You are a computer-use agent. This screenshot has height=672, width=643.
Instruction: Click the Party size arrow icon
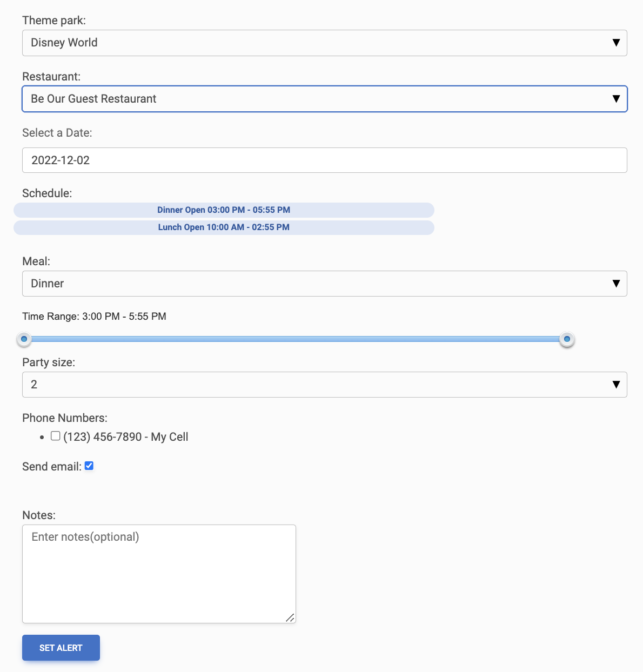pyautogui.click(x=615, y=385)
